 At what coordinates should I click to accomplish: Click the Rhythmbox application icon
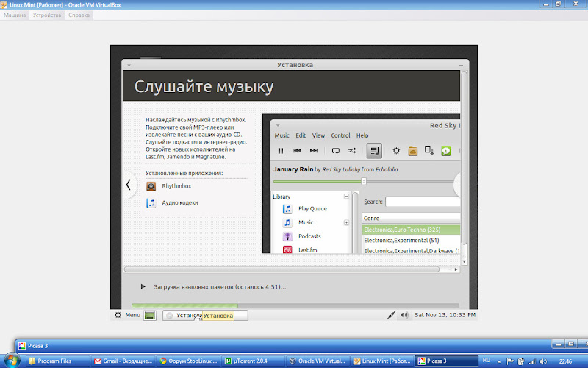[151, 186]
